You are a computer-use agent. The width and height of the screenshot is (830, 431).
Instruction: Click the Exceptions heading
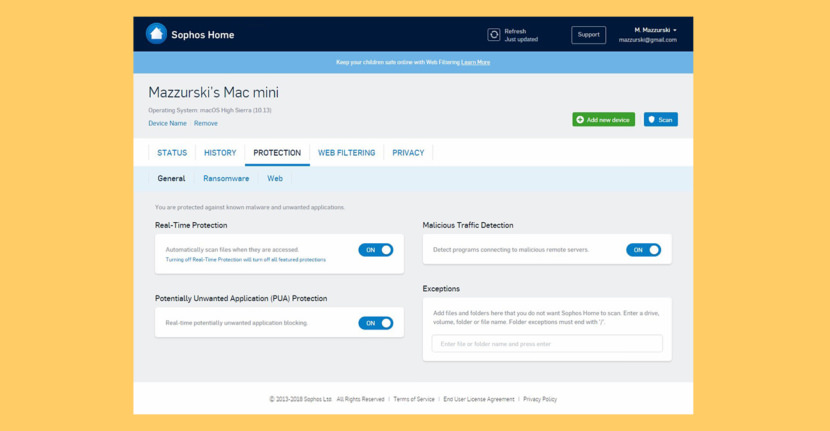click(x=441, y=289)
